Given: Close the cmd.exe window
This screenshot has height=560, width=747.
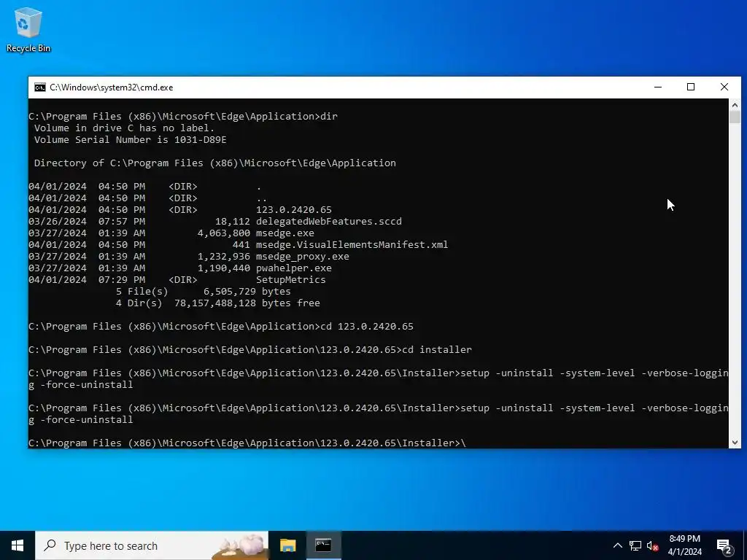Looking at the screenshot, I should [x=724, y=87].
